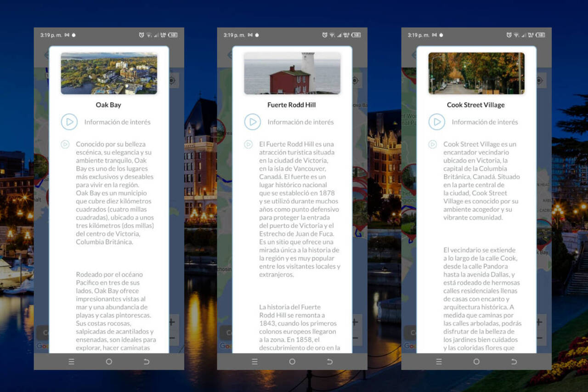The image size is (588, 392).
Task: Open the Oak Bay aerial photo
Action: pyautogui.click(x=109, y=74)
